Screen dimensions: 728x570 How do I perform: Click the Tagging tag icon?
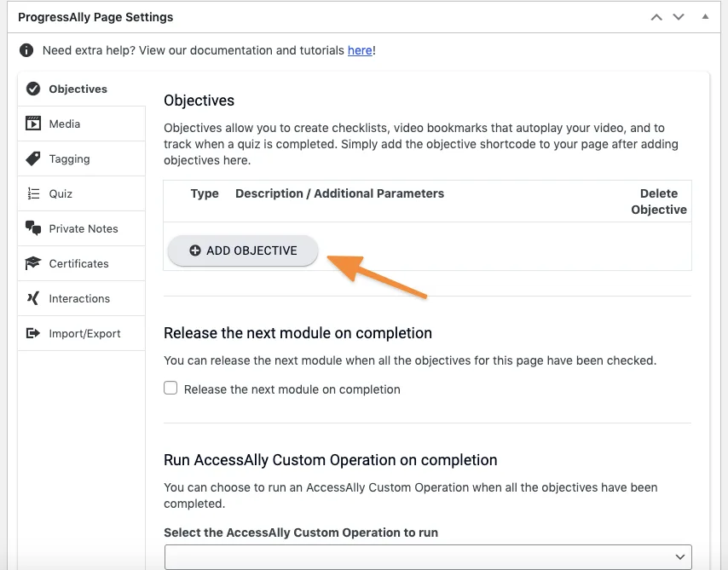[33, 158]
